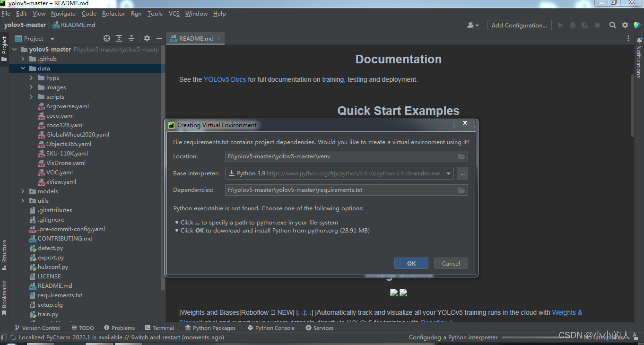Click the Add Configuration... button
Screen dimensions: 644x345
519,25
